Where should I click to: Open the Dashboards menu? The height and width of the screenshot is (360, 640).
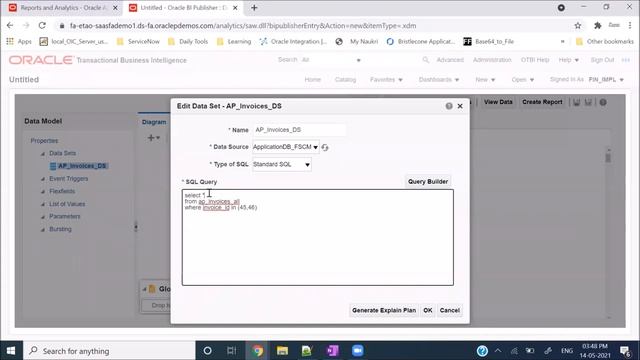point(439,80)
